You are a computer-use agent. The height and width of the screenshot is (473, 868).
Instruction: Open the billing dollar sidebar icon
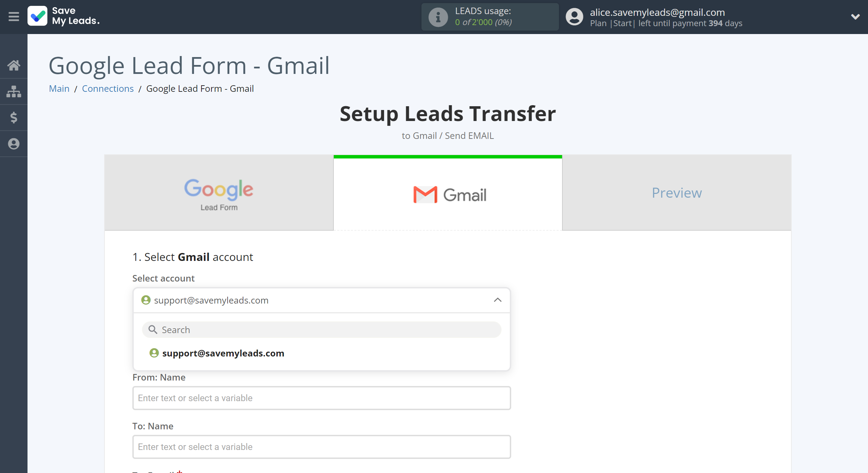[14, 118]
